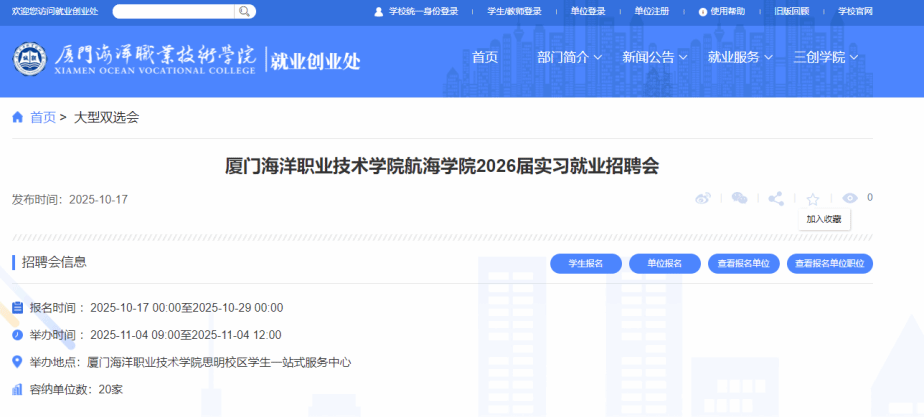Click the share network icon
The width and height of the screenshot is (924, 418).
[776, 199]
